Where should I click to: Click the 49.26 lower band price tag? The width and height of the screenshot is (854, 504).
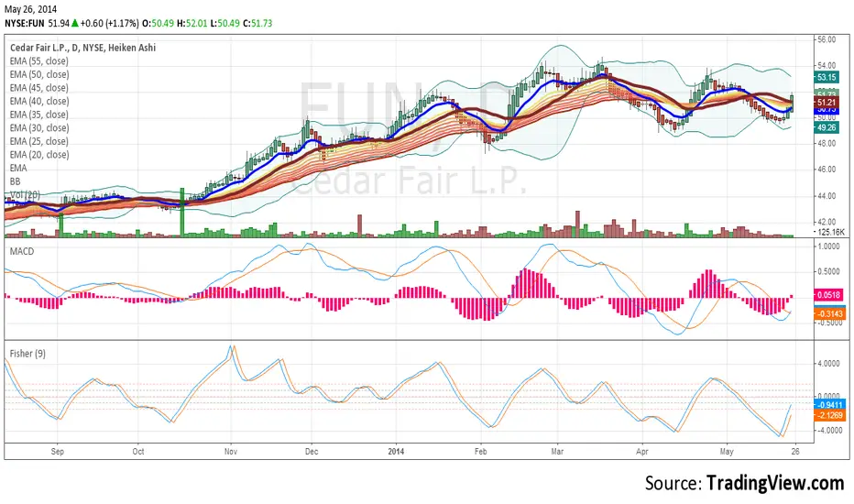coord(827,127)
